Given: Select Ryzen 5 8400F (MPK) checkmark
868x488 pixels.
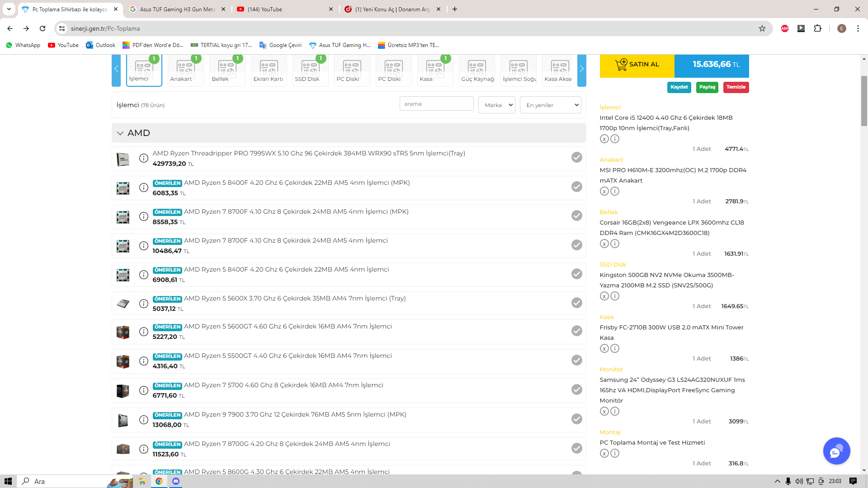Looking at the screenshot, I should [576, 187].
